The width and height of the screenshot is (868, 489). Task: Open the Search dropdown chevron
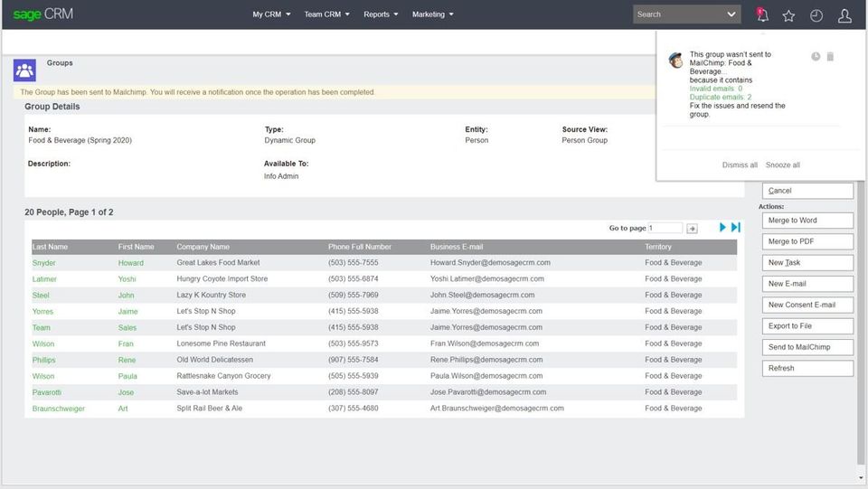coord(731,14)
